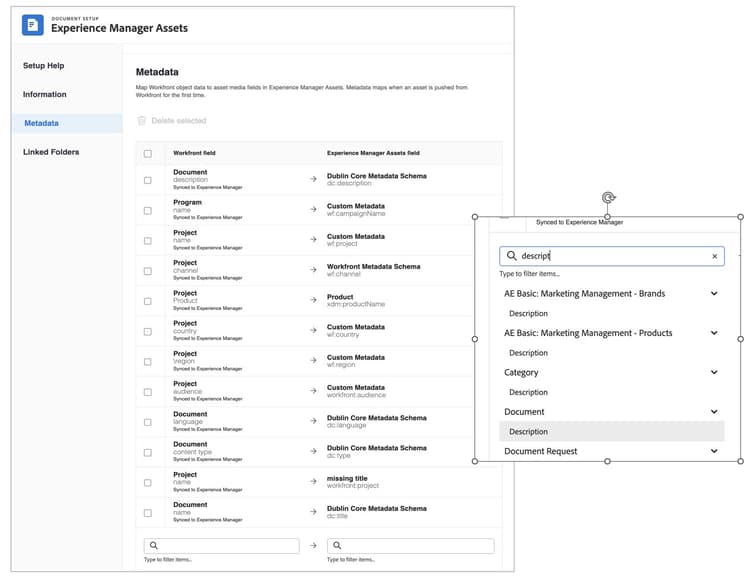Click the trash icon beside Delete selected
Screen dimensions: 750x577
[x=141, y=121]
